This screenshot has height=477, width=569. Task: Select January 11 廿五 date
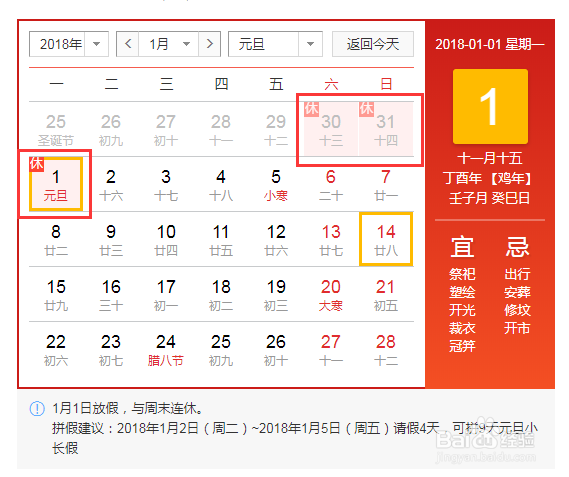pyautogui.click(x=221, y=239)
